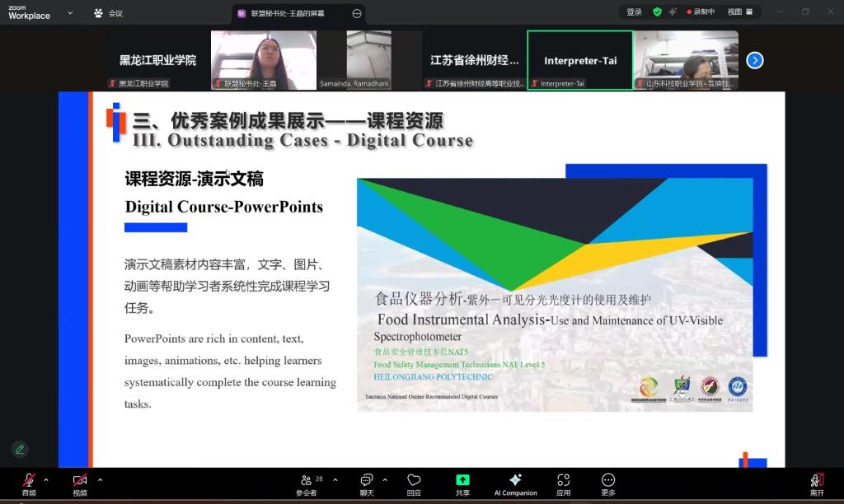Open the view layout menu
Screen dimensions: 844x504
point(738,12)
